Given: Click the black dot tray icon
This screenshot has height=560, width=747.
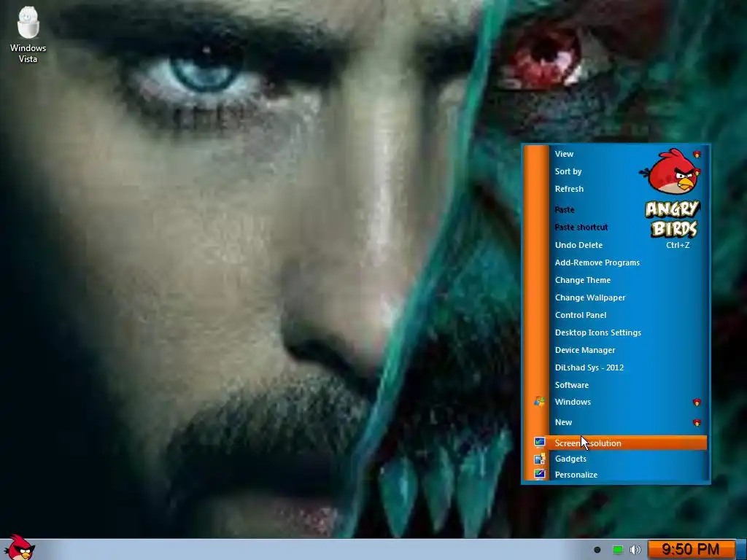Looking at the screenshot, I should click(597, 550).
